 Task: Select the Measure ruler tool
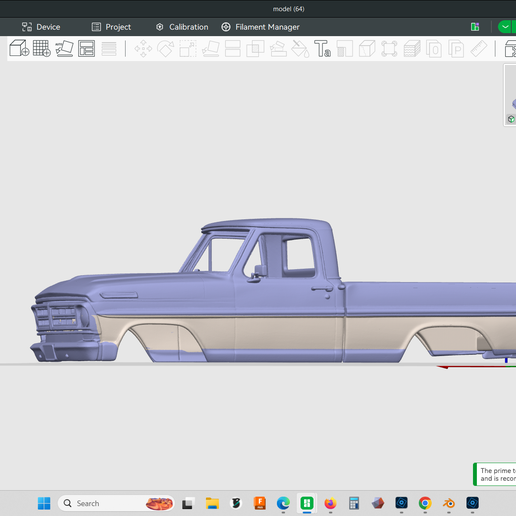pyautogui.click(x=479, y=49)
